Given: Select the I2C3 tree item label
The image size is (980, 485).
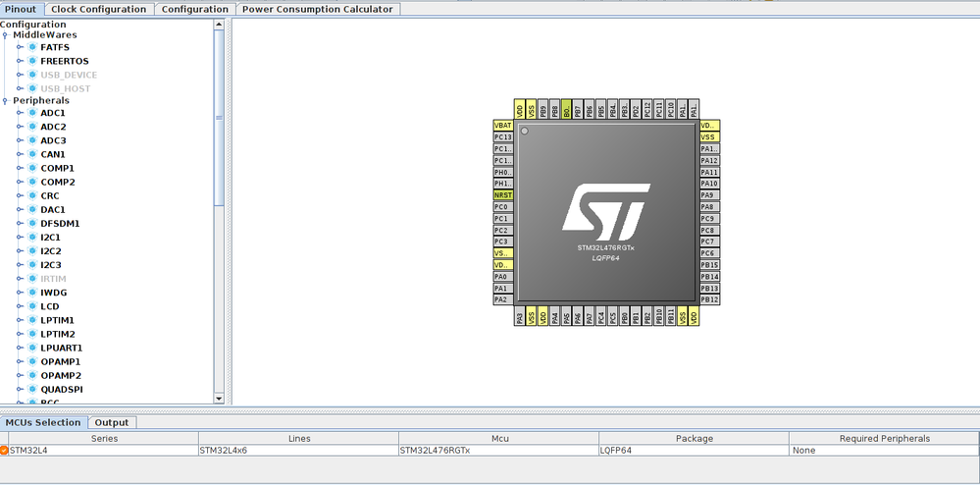Looking at the screenshot, I should (x=51, y=264).
